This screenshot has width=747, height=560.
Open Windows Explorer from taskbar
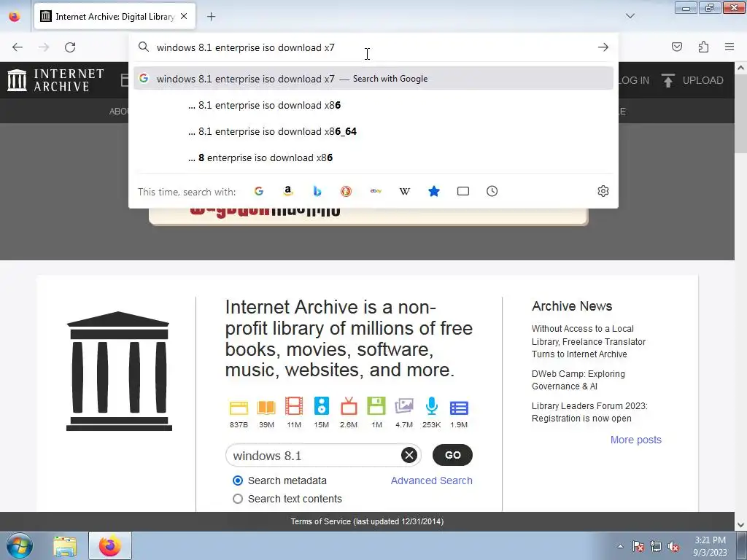coord(65,545)
